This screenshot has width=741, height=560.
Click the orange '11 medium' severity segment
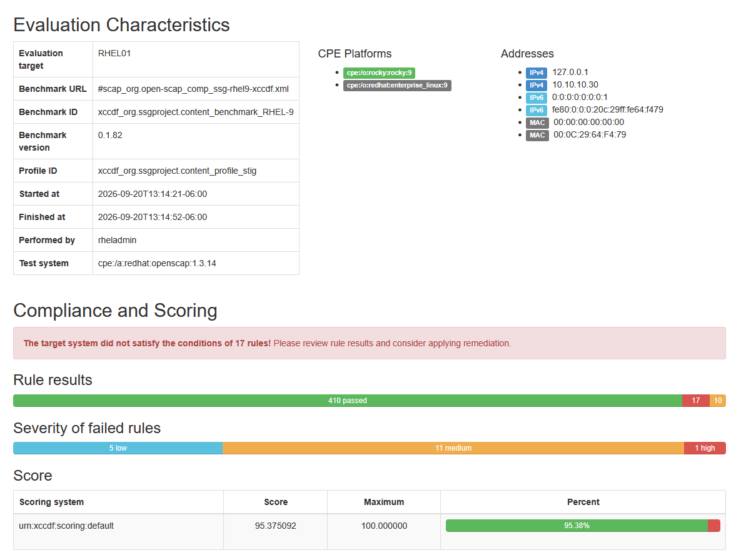453,448
